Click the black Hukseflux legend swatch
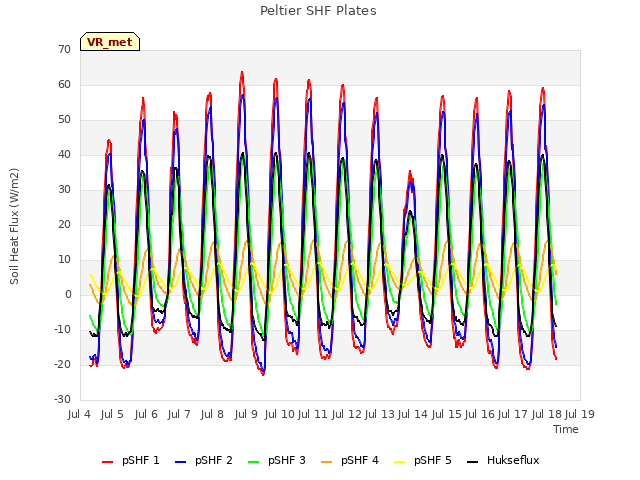This screenshot has width=640, height=480. tap(472, 462)
